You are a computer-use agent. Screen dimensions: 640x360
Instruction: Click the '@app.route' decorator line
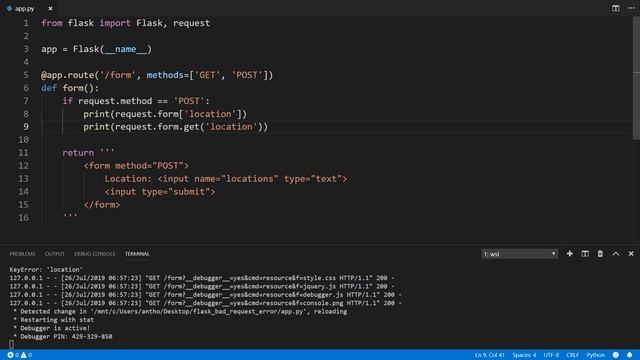click(157, 75)
